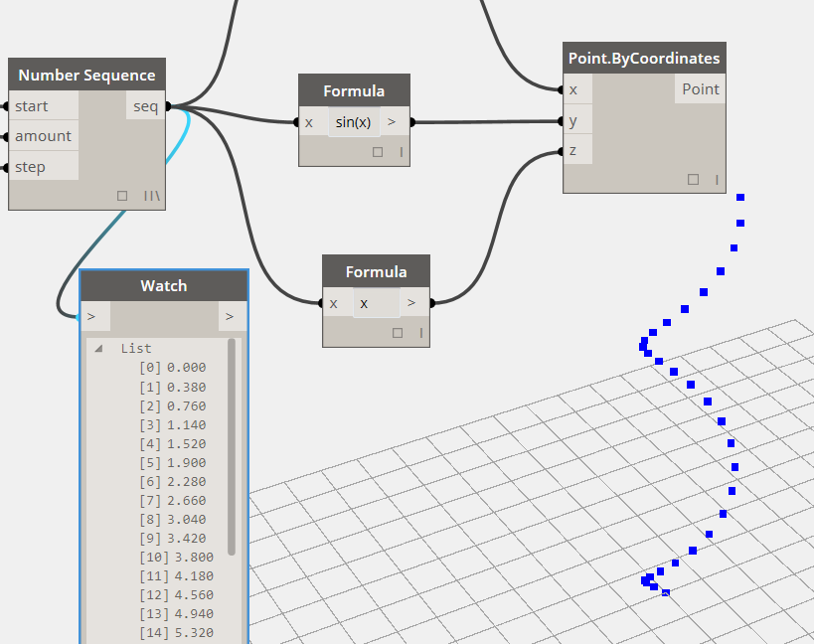Select the amount input port
The height and width of the screenshot is (644, 814).
[x=44, y=136]
